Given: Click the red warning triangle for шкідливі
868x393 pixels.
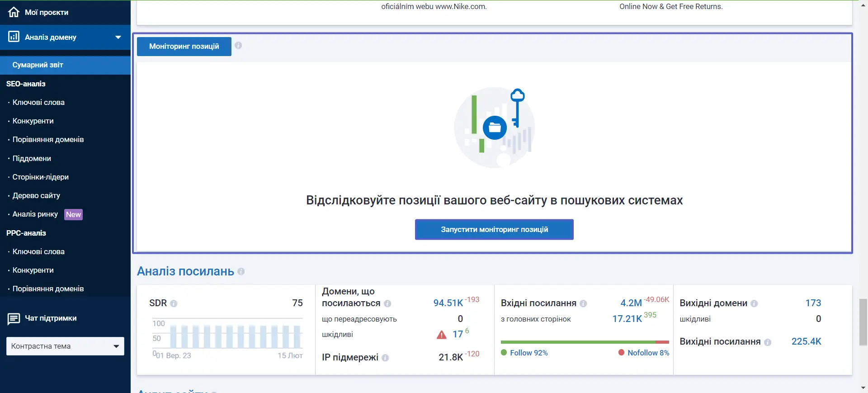Looking at the screenshot, I should (x=442, y=335).
